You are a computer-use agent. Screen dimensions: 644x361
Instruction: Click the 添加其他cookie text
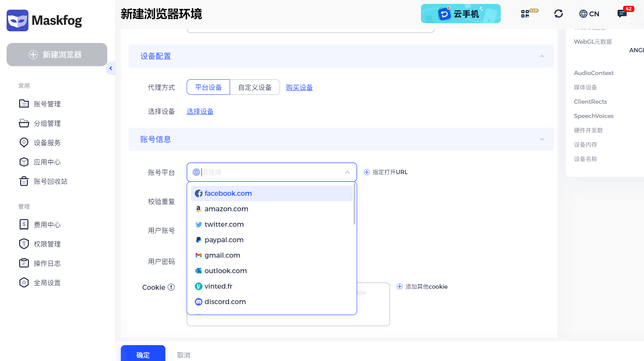(x=426, y=287)
